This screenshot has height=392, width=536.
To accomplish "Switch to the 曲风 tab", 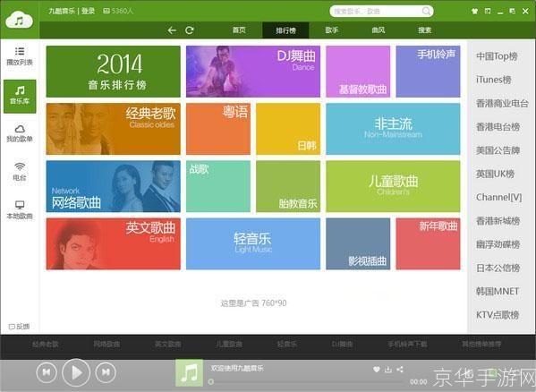I will pyautogui.click(x=379, y=30).
